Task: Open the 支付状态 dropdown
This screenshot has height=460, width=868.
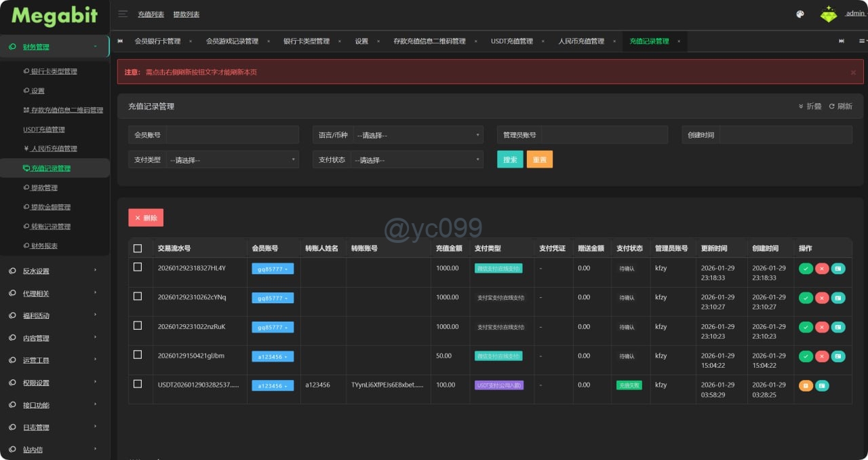Action: [418, 160]
